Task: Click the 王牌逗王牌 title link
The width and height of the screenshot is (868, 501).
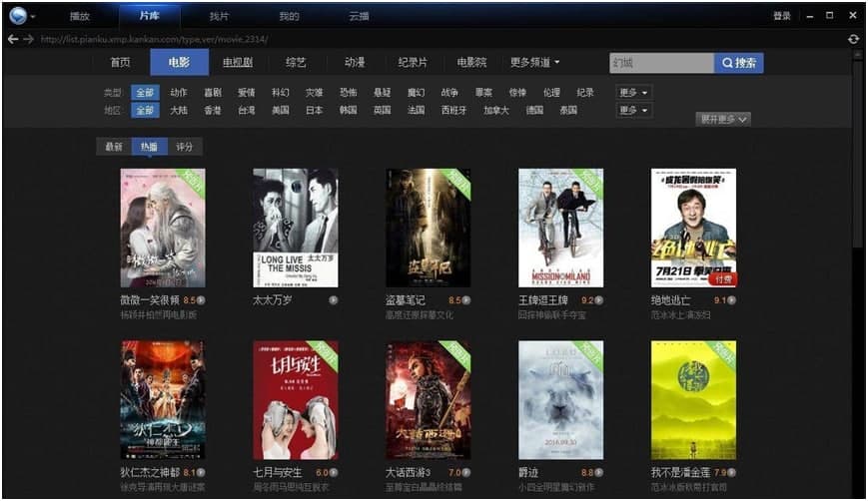Action: 543,300
